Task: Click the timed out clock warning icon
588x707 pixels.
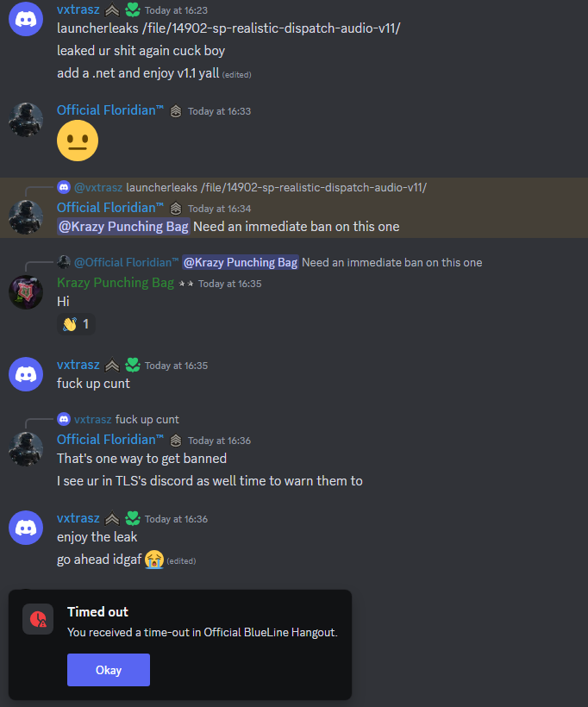Action: tap(38, 619)
